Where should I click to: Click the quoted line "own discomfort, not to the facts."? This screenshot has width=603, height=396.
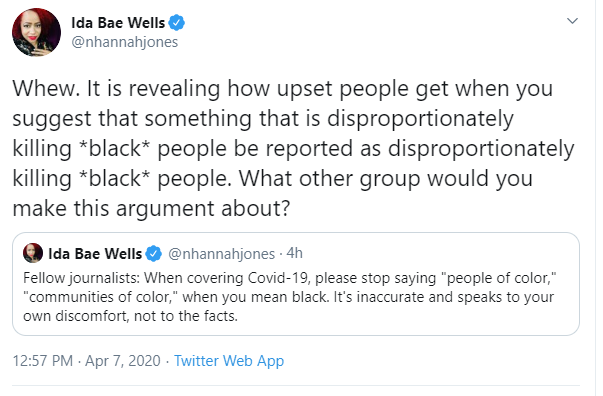(130, 316)
